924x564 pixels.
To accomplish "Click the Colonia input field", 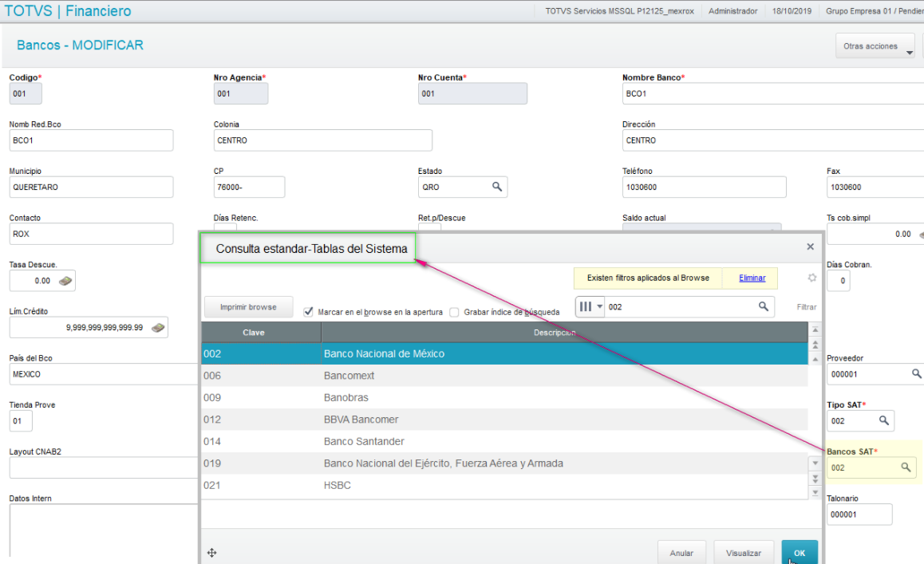I will (323, 140).
